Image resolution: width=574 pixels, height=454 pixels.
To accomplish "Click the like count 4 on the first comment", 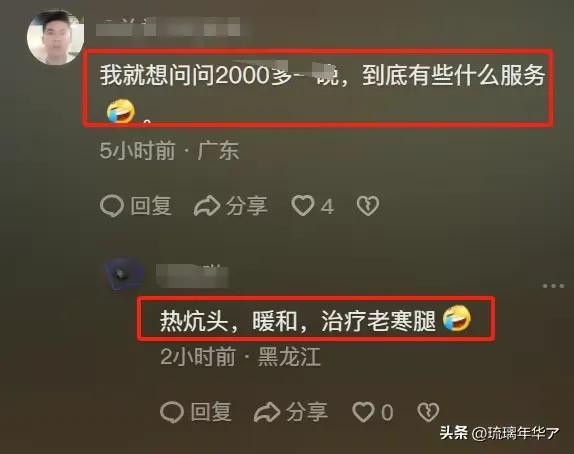I will 327,206.
